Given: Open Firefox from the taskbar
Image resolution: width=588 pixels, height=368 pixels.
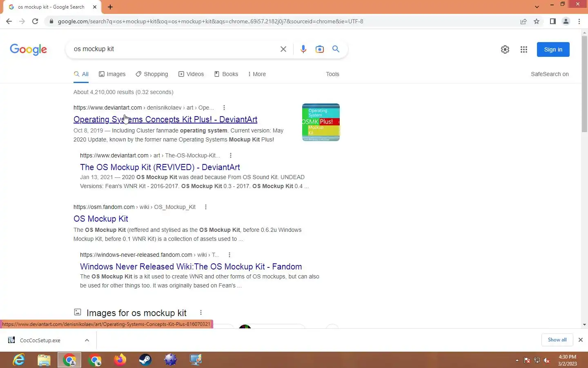Looking at the screenshot, I should [x=120, y=360].
